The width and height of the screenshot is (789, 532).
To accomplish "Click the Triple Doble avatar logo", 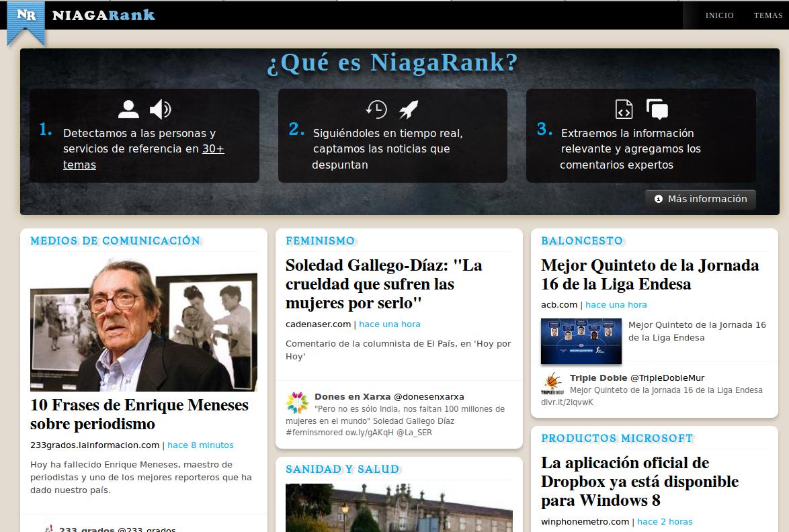I will [x=552, y=384].
